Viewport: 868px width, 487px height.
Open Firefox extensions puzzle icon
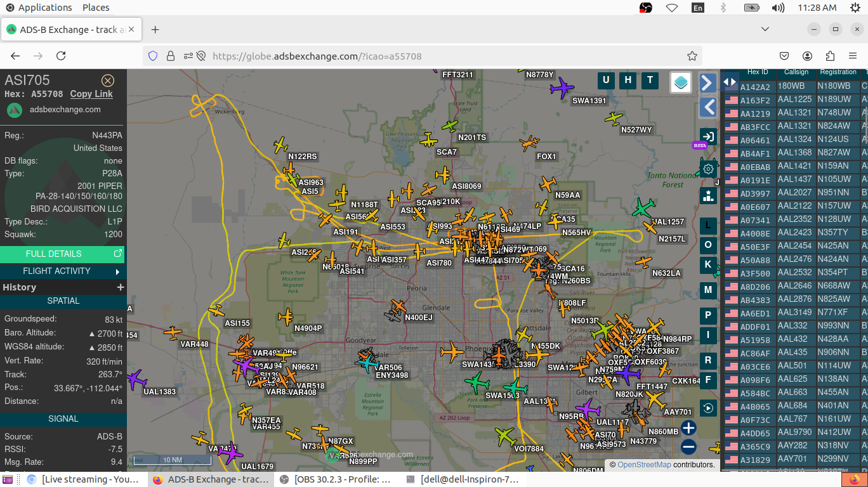click(x=831, y=56)
